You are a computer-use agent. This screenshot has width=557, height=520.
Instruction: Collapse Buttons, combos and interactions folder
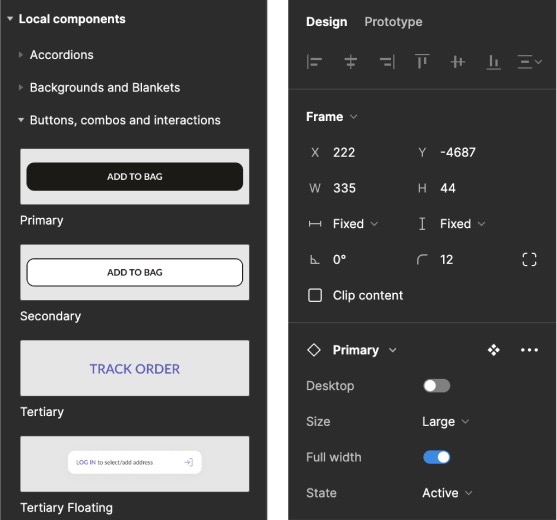click(21, 120)
